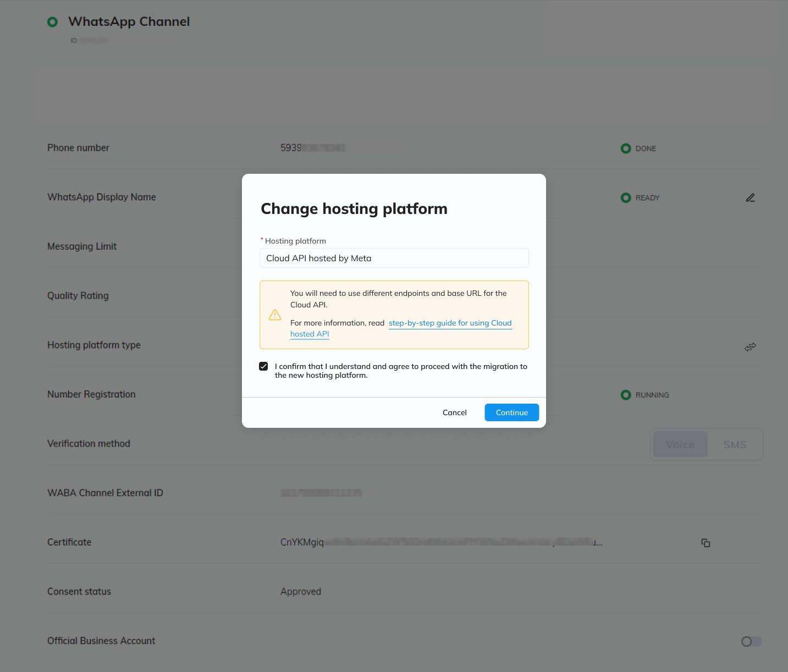Viewport: 788px width, 672px height.
Task: Click the Number Registration RUNNING status icon
Action: pyautogui.click(x=626, y=395)
